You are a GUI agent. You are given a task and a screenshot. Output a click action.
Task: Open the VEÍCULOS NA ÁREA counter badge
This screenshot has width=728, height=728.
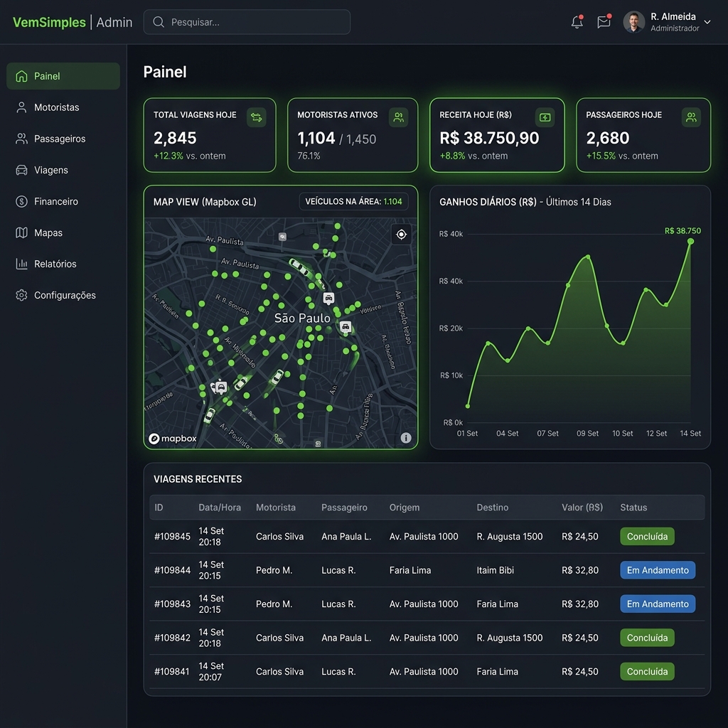pyautogui.click(x=353, y=201)
